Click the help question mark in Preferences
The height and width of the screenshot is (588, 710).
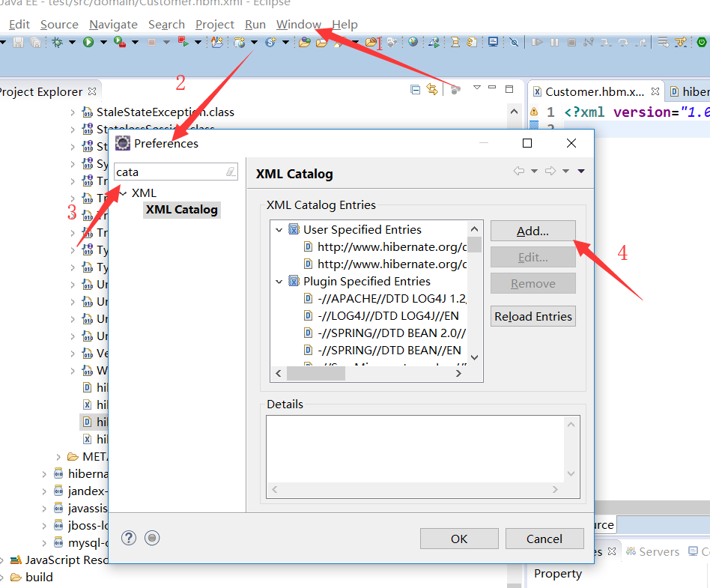(129, 538)
